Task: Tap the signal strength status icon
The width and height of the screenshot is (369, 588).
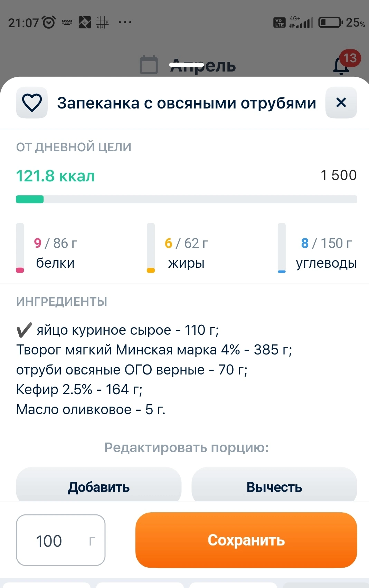Action: click(301, 23)
